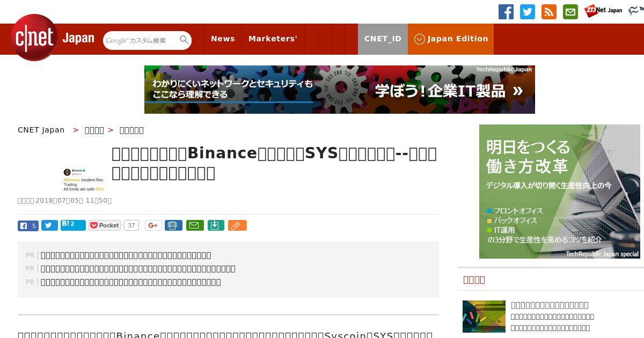Click the orange paperclip clip icon

point(237,225)
